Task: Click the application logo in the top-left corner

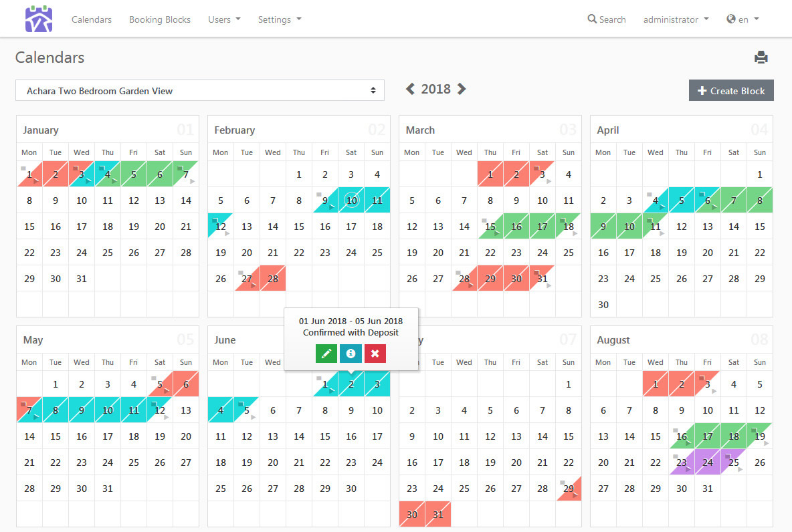Action: click(x=38, y=18)
